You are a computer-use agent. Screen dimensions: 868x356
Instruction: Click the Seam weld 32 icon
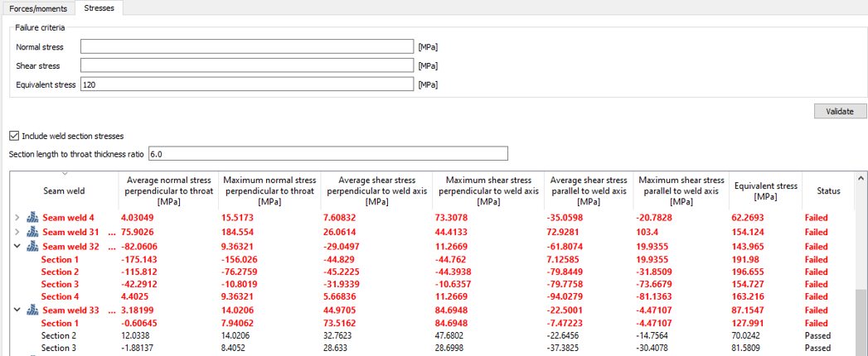point(32,247)
